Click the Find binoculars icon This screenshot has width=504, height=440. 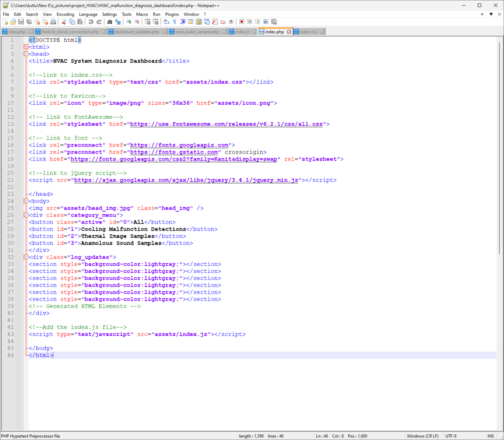[x=110, y=22]
